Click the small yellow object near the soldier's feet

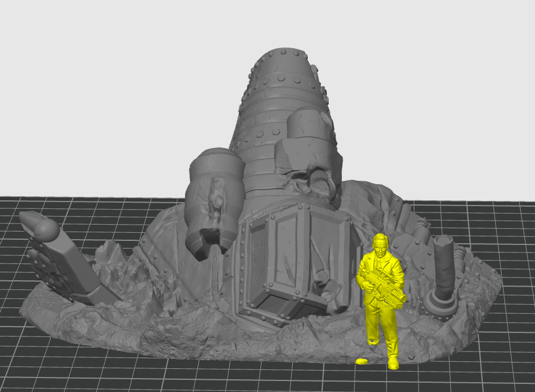click(x=362, y=360)
